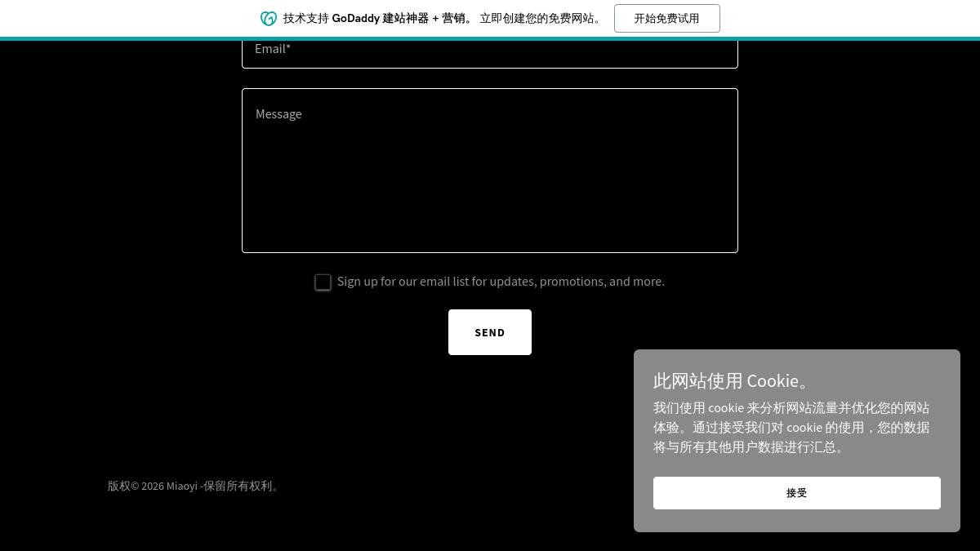The width and height of the screenshot is (980, 551).
Task: Click the banner text 立即创建您的免费网站。
Action: tap(542, 18)
